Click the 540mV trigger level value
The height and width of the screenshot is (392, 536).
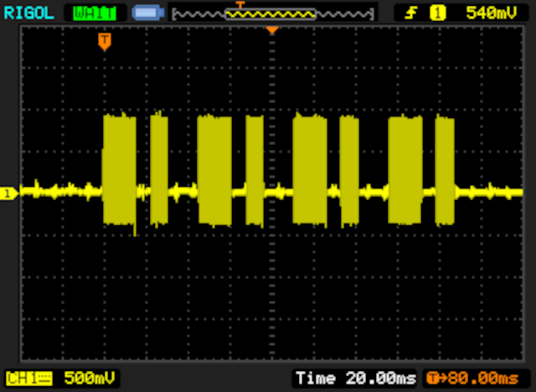point(492,13)
